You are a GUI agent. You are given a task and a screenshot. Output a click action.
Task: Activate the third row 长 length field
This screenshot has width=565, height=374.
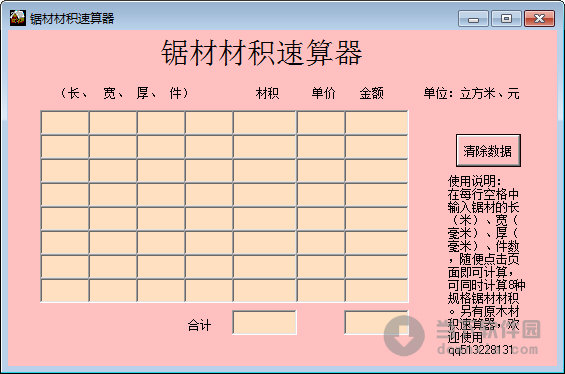point(65,171)
